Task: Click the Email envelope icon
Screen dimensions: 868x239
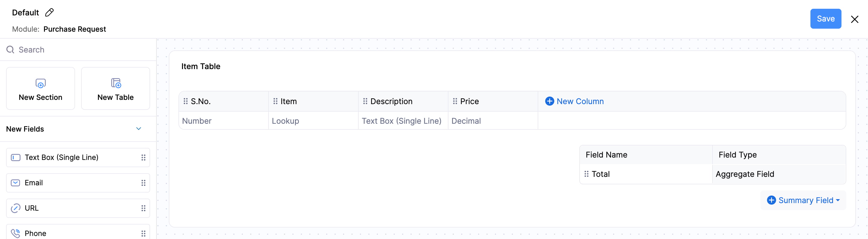Action: point(15,183)
